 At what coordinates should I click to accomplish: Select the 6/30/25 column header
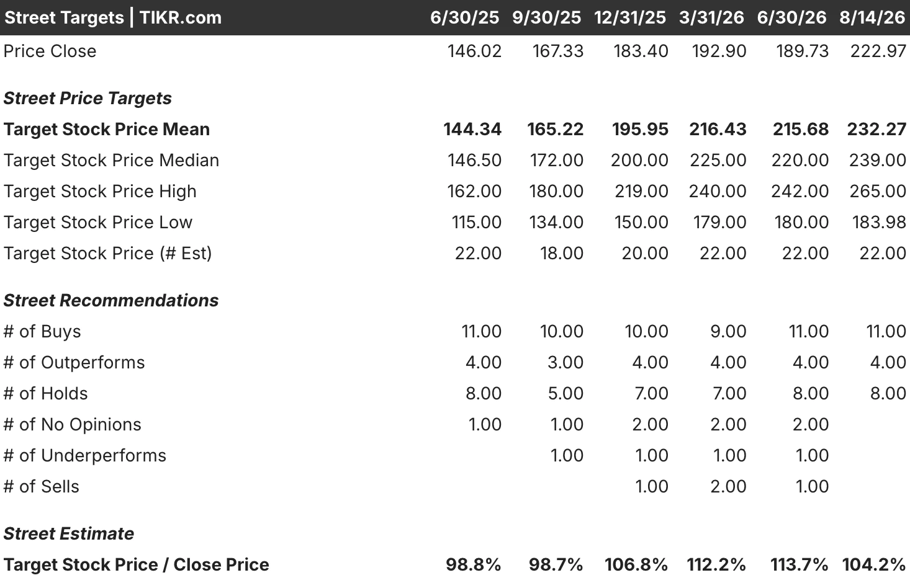[464, 17]
